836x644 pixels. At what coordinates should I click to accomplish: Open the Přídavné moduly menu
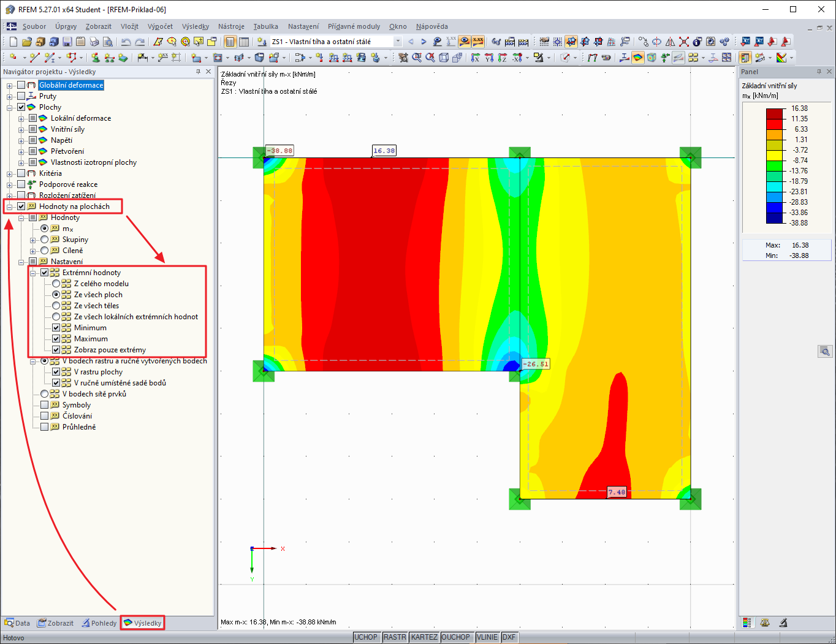354,26
